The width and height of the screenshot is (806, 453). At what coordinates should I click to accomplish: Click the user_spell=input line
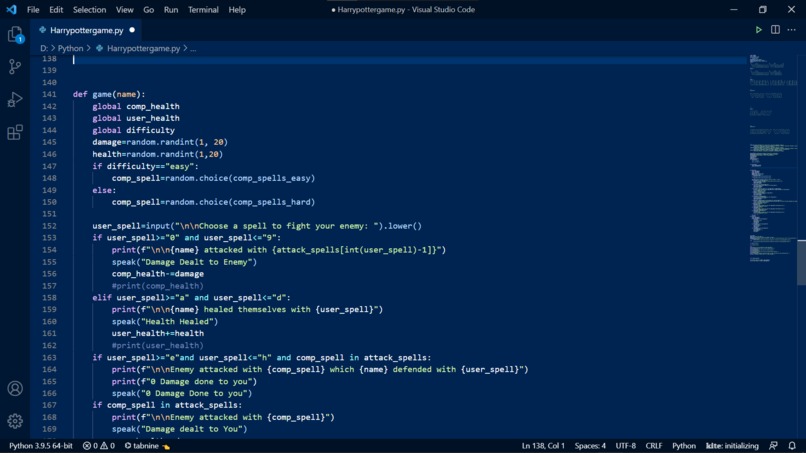click(x=257, y=226)
